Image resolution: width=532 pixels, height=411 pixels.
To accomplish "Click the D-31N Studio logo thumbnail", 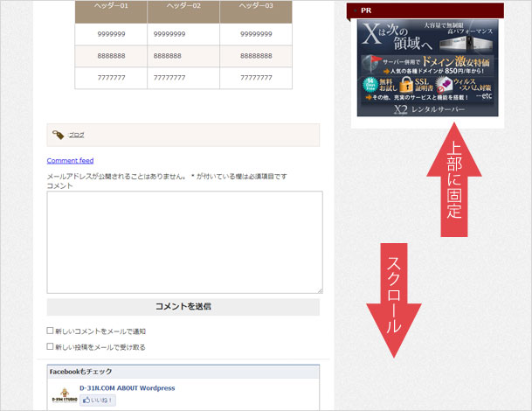I will coord(65,395).
